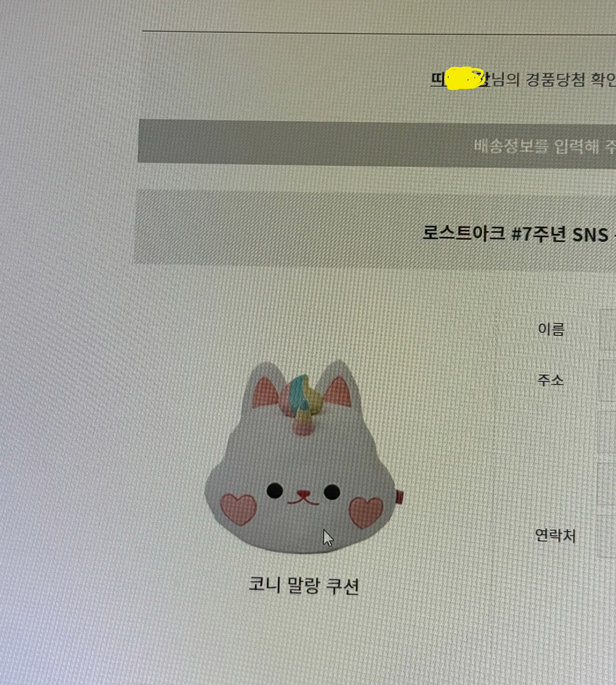Focus the contact input box beside 연락처

pos(607,536)
